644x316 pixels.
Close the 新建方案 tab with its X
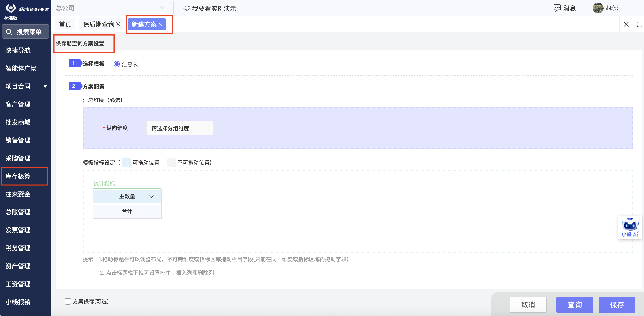pos(161,24)
